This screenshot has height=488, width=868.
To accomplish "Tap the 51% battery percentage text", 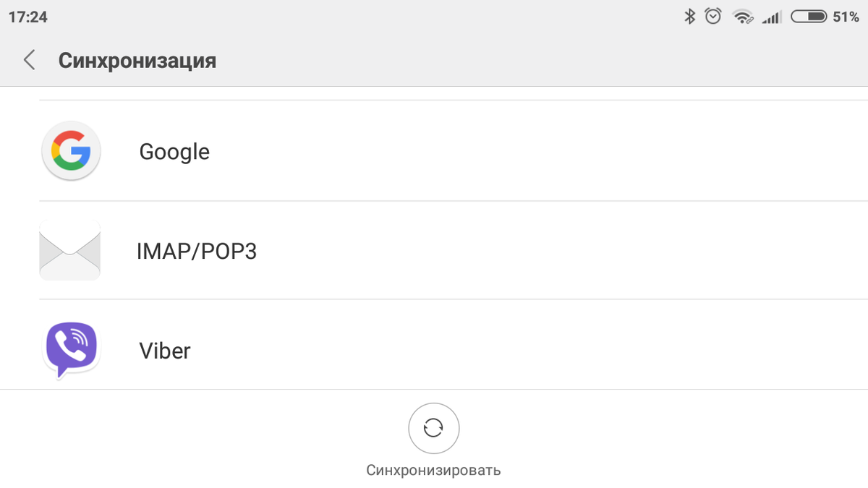I will click(846, 17).
